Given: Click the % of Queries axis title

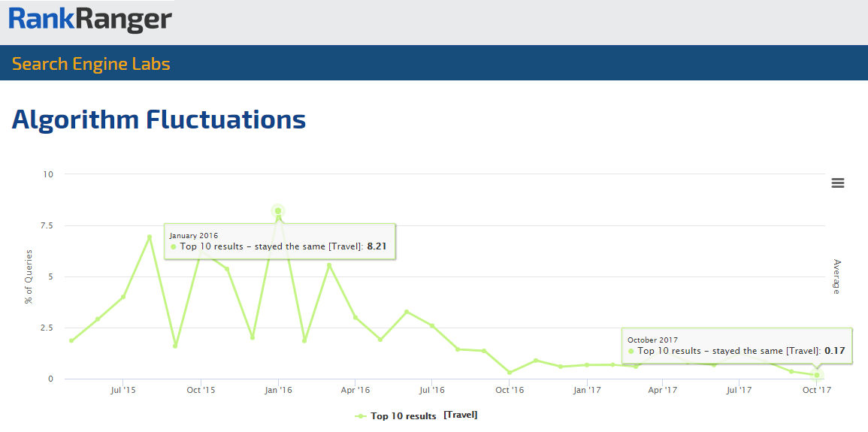Looking at the screenshot, I should (x=29, y=276).
